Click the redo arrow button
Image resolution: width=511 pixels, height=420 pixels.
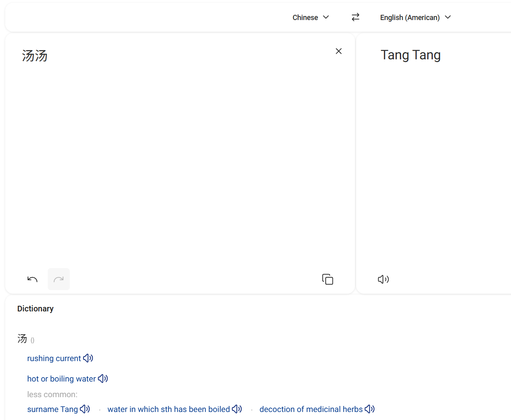tap(59, 279)
